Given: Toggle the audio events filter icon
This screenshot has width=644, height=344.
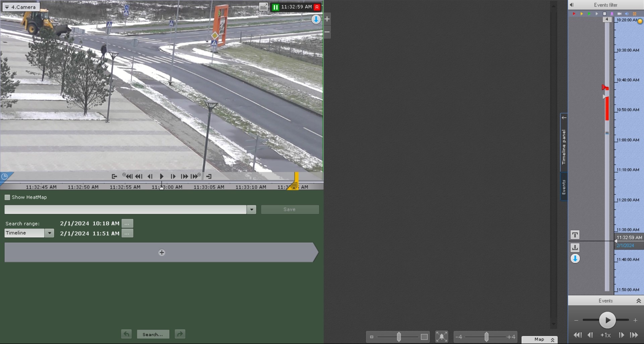Looking at the screenshot, I should [627, 14].
